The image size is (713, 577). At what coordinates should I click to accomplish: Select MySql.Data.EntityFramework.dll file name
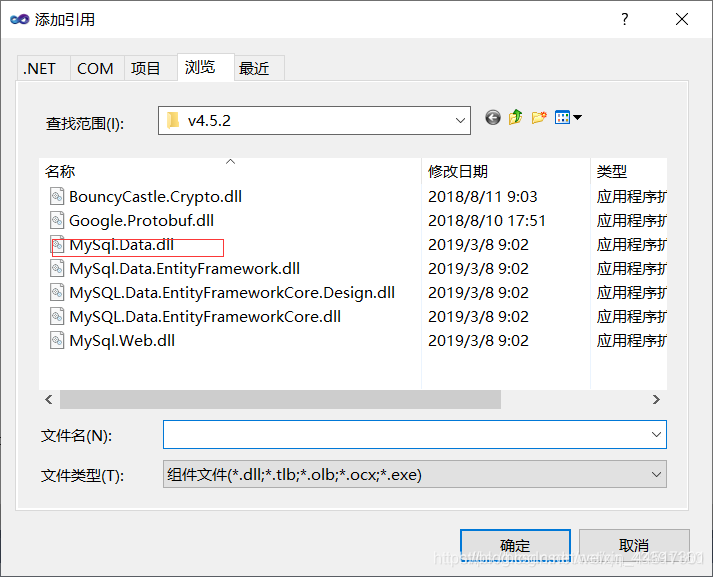tap(185, 269)
